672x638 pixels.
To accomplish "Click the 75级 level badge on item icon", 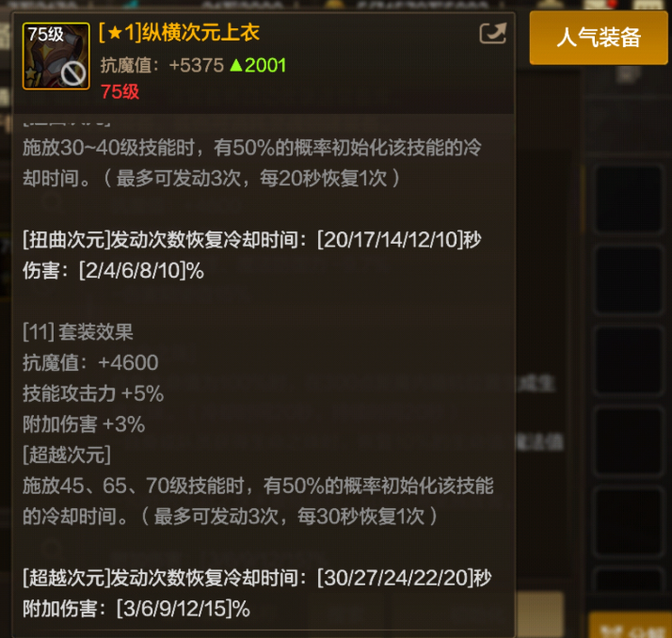I will [x=45, y=34].
